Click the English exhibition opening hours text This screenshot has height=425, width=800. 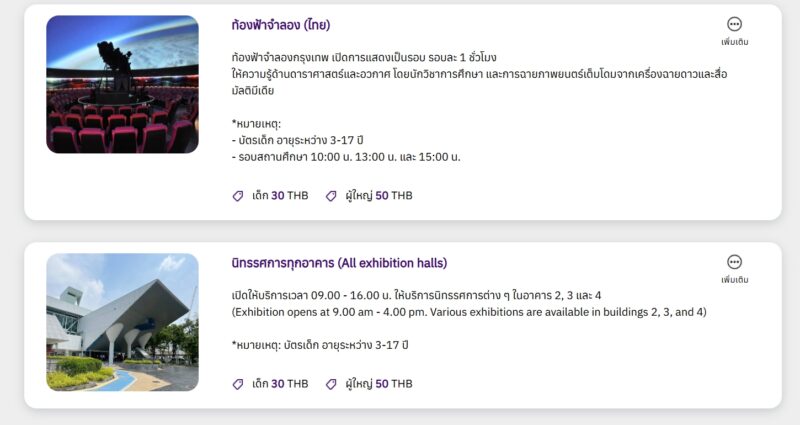click(469, 312)
